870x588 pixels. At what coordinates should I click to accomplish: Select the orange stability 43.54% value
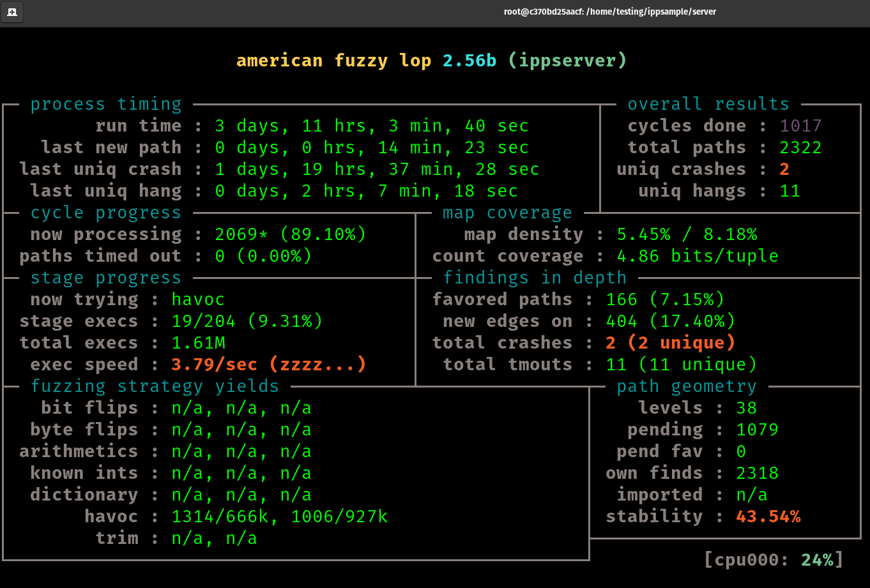click(x=768, y=516)
